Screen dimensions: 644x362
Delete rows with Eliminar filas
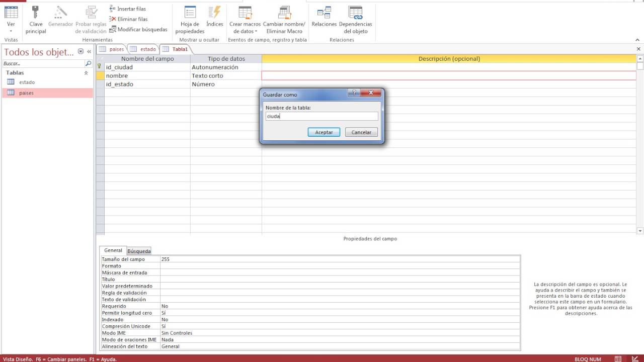click(x=128, y=19)
